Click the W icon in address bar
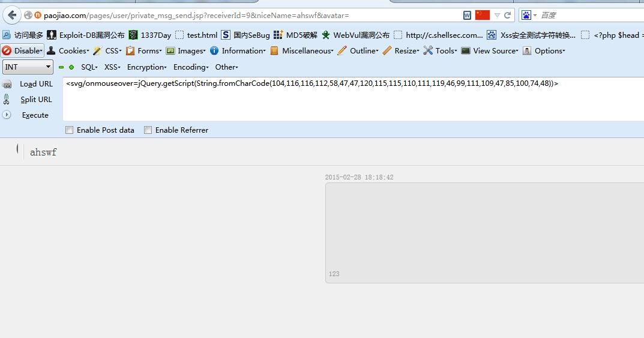The image size is (644, 338). [x=467, y=15]
